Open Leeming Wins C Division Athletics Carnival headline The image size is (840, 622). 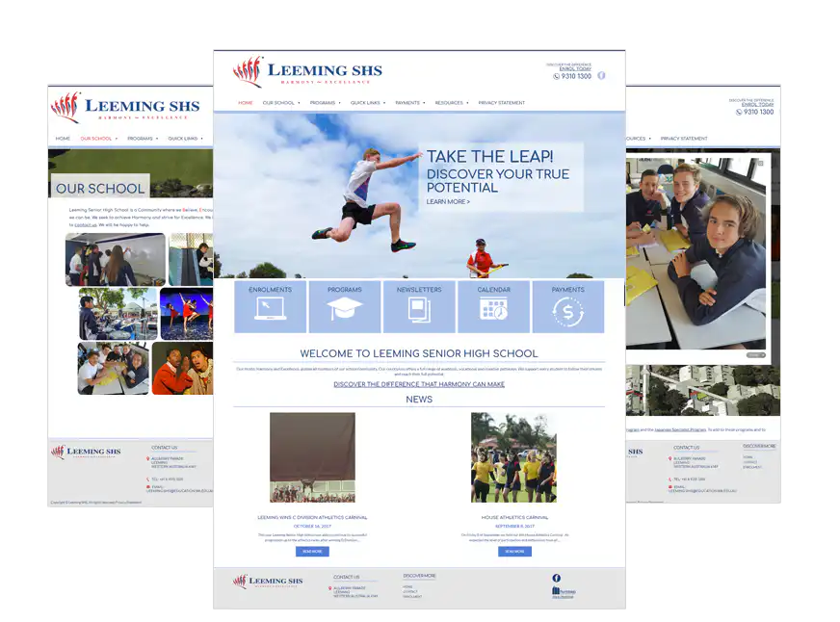(312, 518)
